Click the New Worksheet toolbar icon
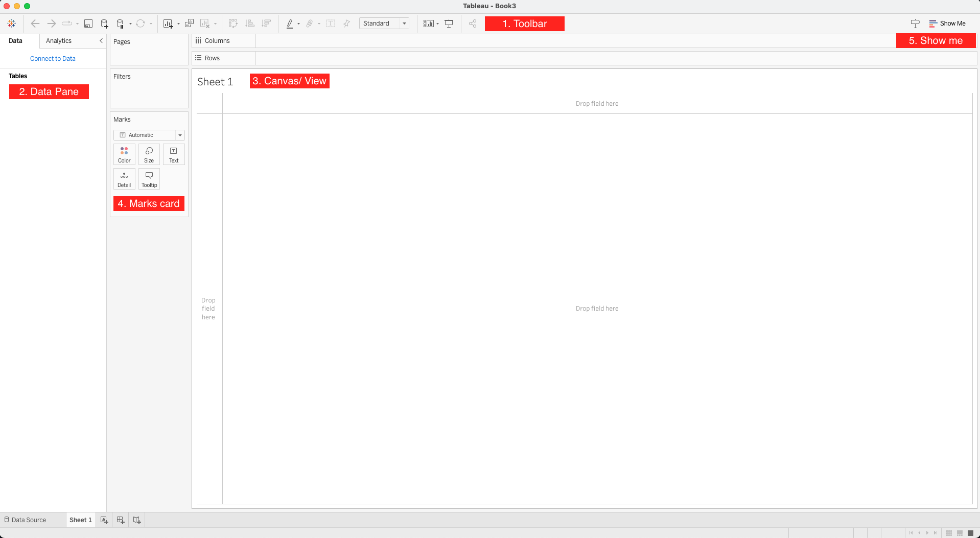Image resolution: width=980 pixels, height=538 pixels. [x=168, y=24]
